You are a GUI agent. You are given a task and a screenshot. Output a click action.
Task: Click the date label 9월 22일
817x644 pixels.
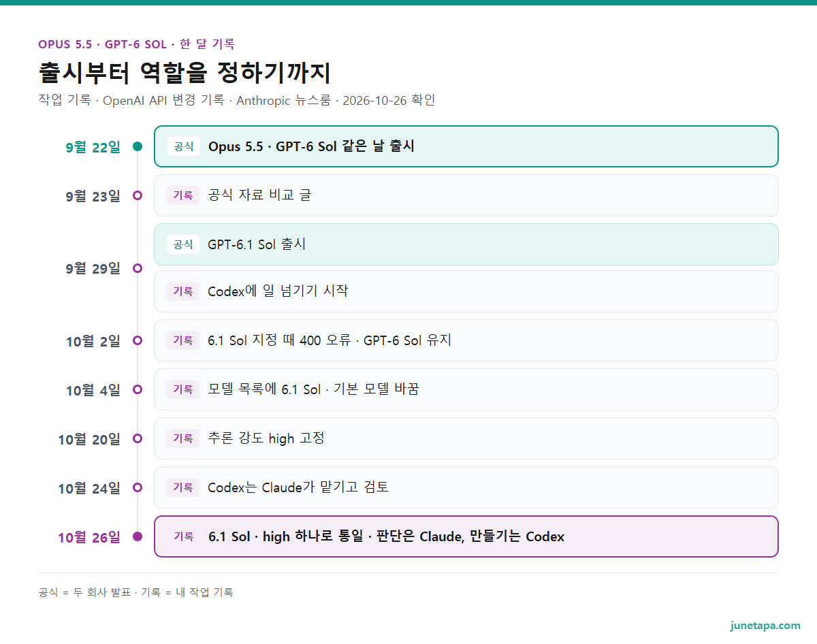93,147
